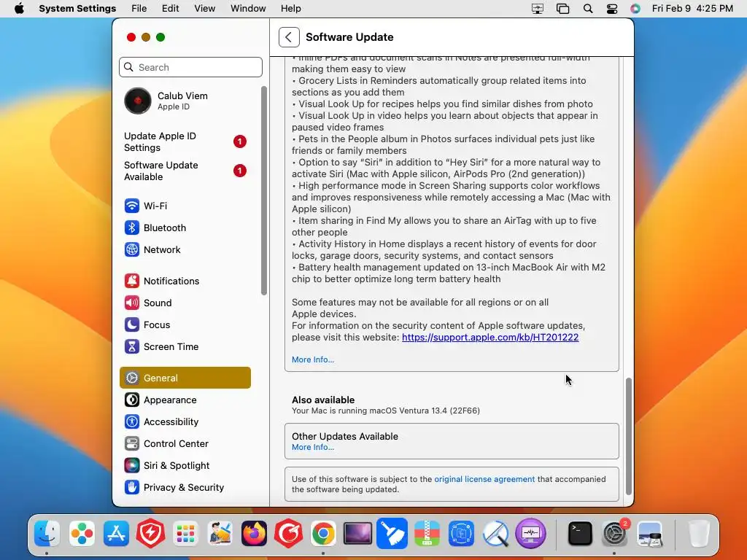This screenshot has width=747, height=560.
Task: Click the 'Other Updates Available' label
Action: point(345,436)
